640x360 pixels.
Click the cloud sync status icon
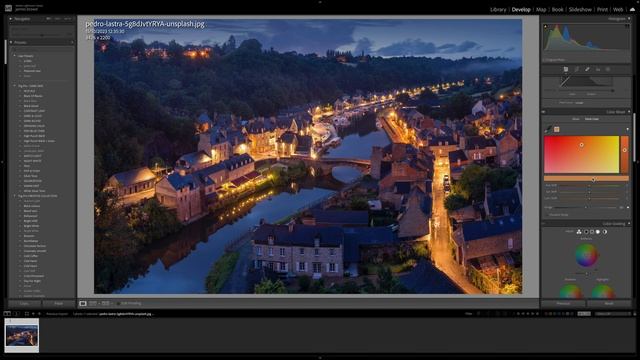(632, 9)
